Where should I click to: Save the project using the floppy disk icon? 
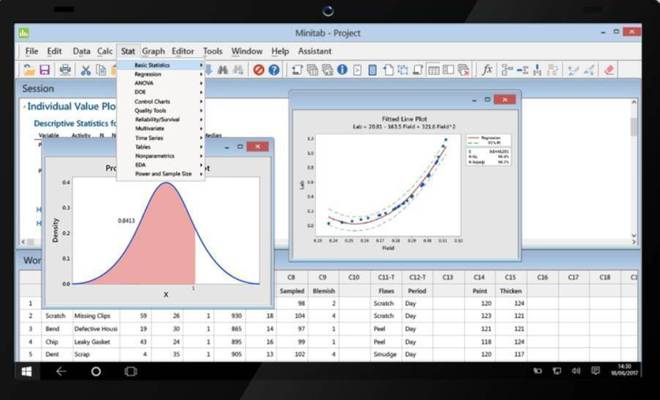click(45, 70)
